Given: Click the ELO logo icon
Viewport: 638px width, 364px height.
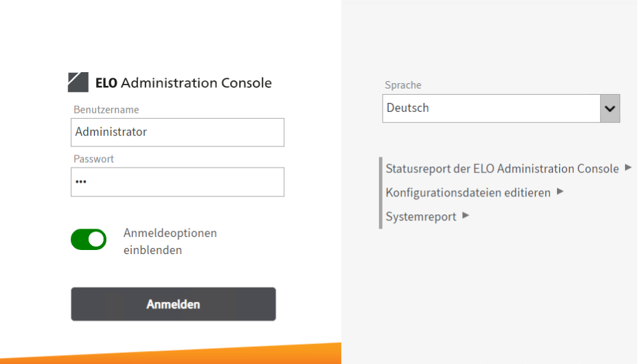Looking at the screenshot, I should click(78, 82).
